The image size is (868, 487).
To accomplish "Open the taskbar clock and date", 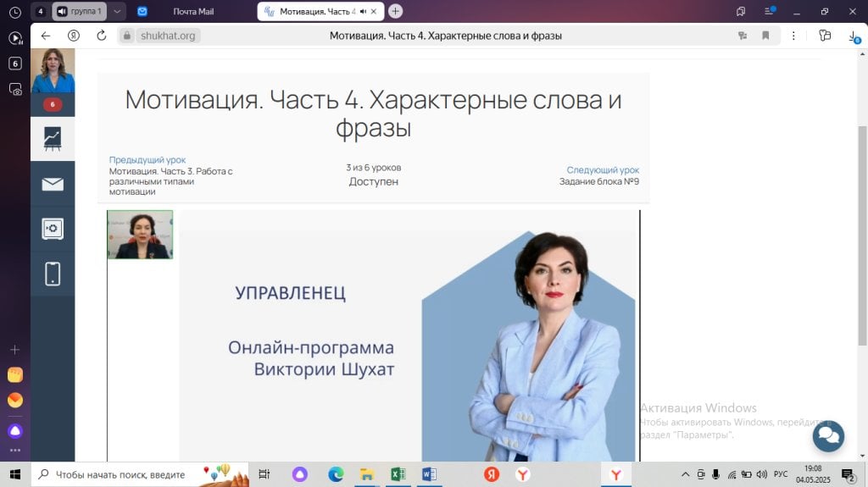I will (813, 474).
